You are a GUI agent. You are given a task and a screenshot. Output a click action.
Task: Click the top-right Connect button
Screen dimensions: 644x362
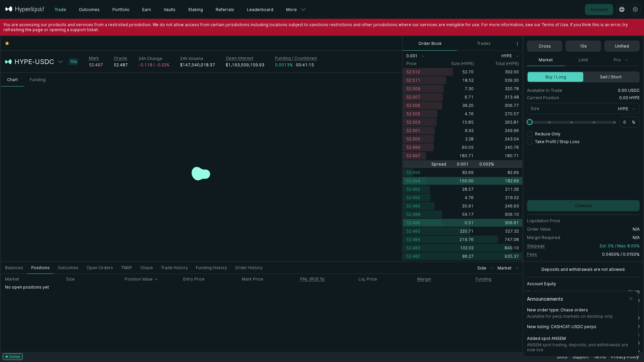click(x=599, y=10)
